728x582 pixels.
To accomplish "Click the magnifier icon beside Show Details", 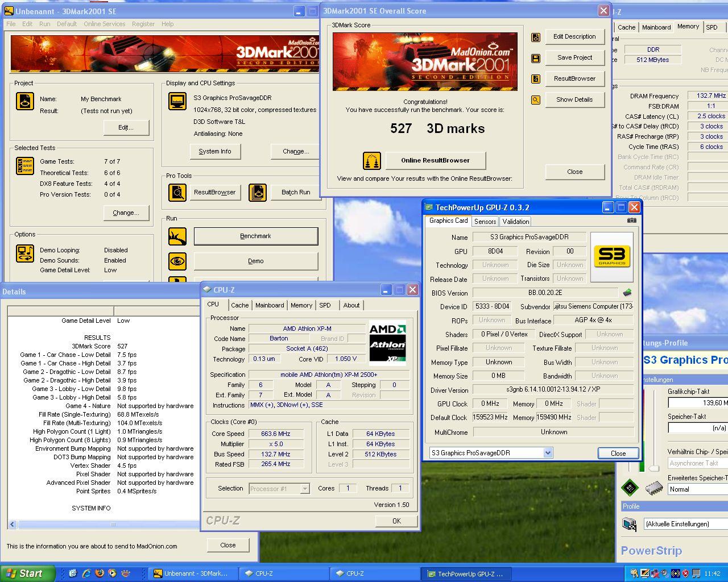I will [536, 100].
